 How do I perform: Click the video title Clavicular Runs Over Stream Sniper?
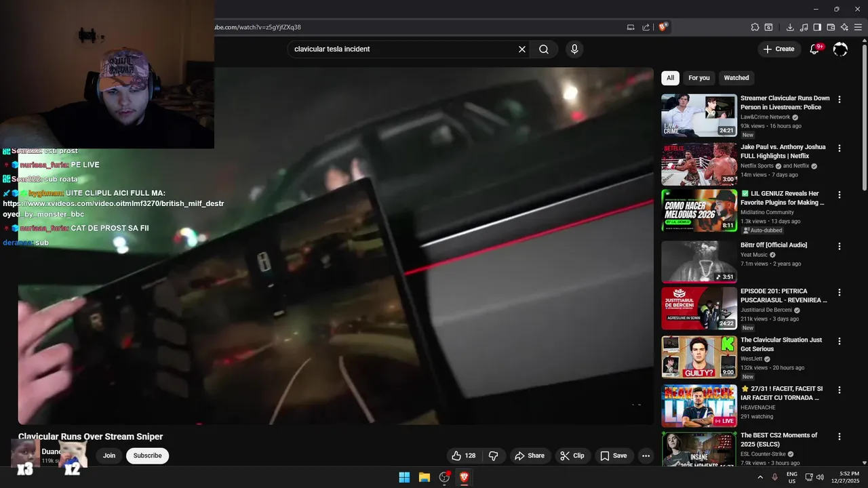click(x=91, y=436)
